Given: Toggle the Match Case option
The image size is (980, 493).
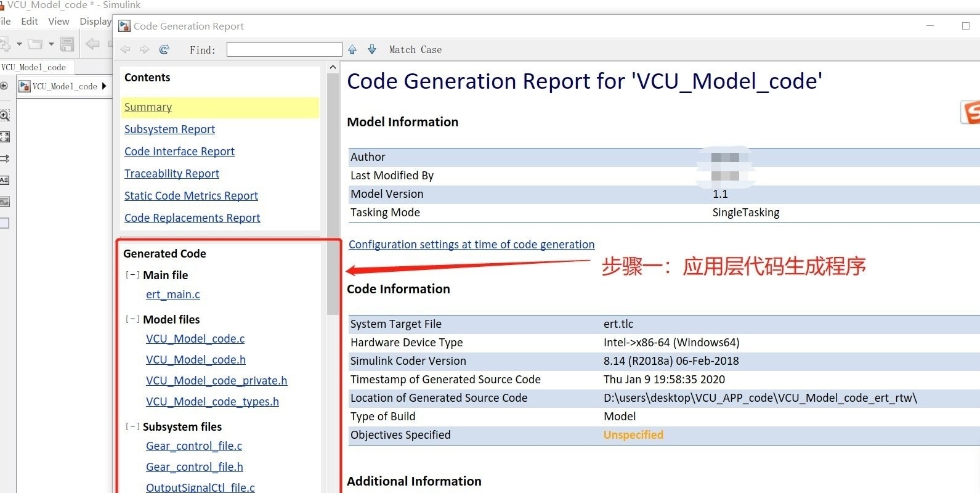Looking at the screenshot, I should [x=415, y=49].
